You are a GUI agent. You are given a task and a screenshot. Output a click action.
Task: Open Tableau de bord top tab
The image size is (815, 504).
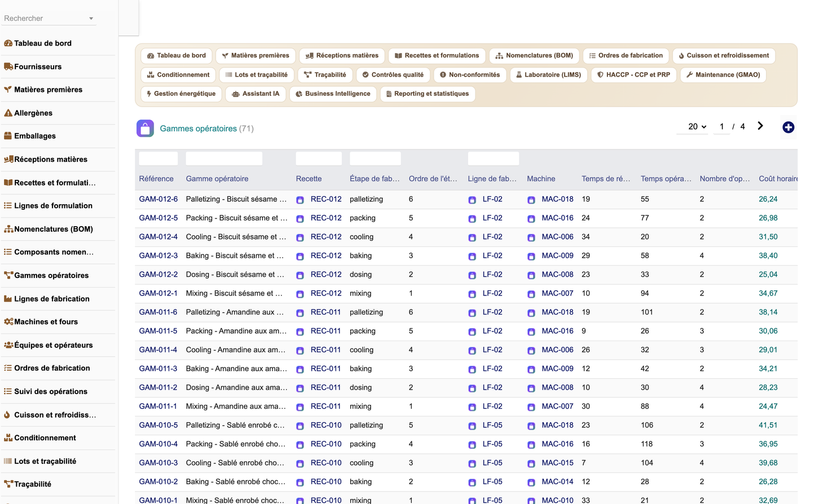tap(177, 56)
